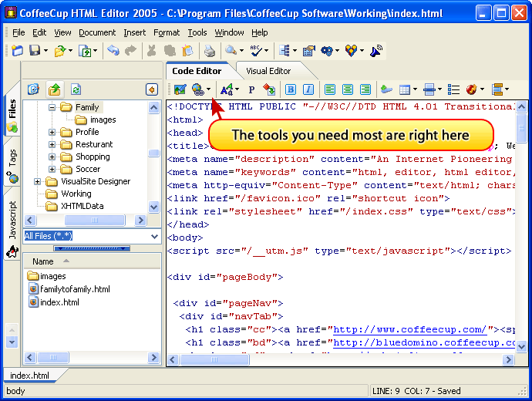Enable center text alignment

[348, 89]
